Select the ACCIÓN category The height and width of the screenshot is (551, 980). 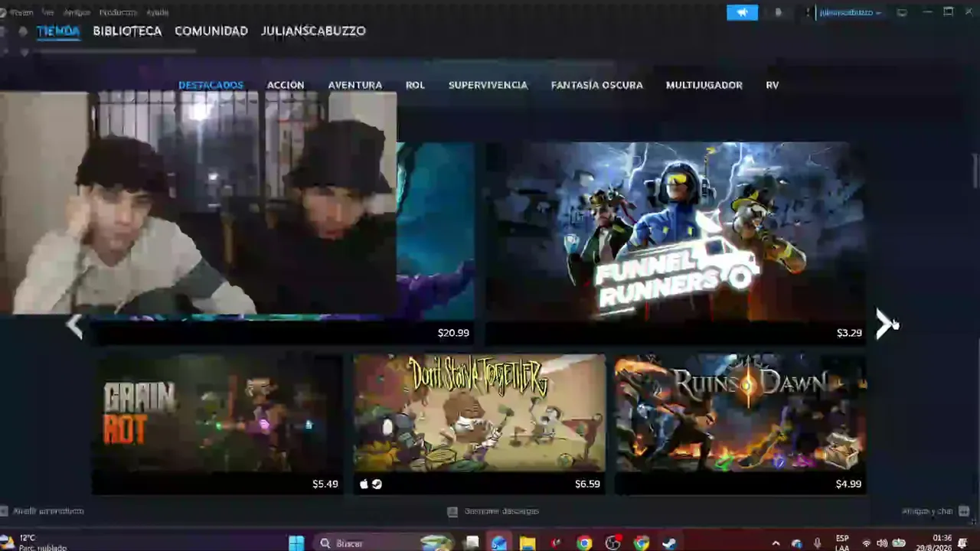(x=286, y=85)
